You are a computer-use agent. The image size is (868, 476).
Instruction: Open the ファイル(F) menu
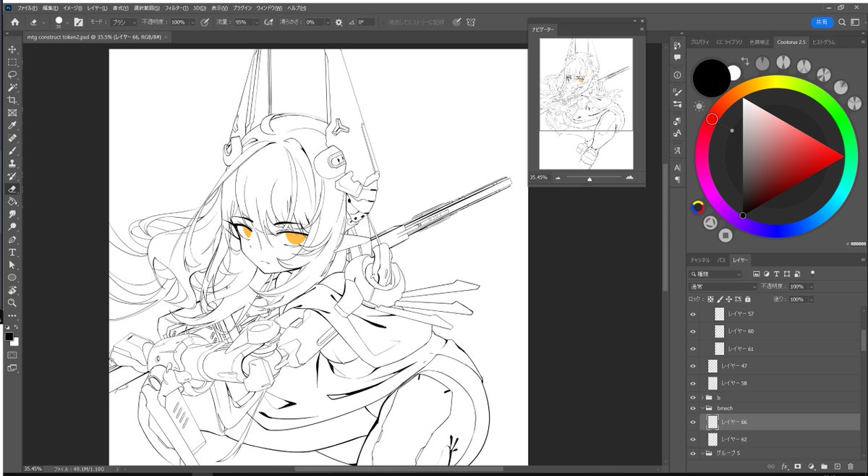27,7
